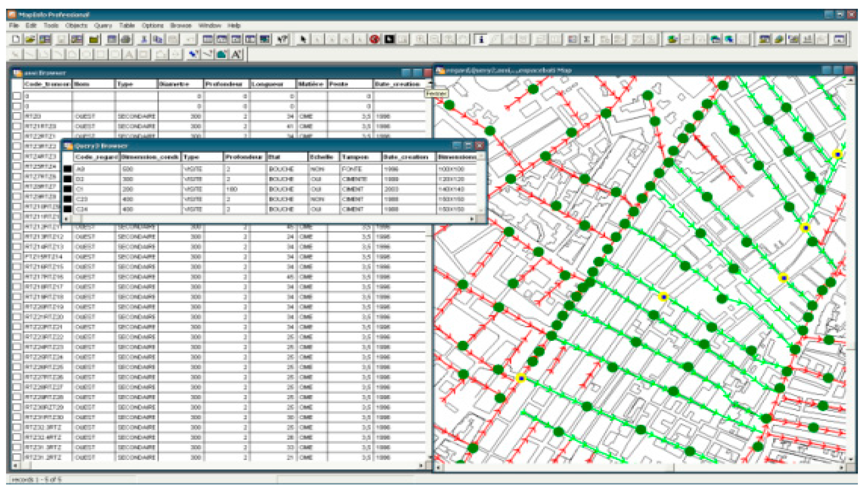
Task: Tick selection box for row RT213RT212
Action: pyautogui.click(x=17, y=236)
